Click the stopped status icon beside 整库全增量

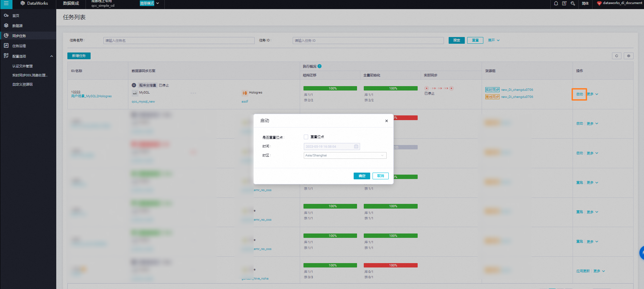pyautogui.click(x=134, y=85)
